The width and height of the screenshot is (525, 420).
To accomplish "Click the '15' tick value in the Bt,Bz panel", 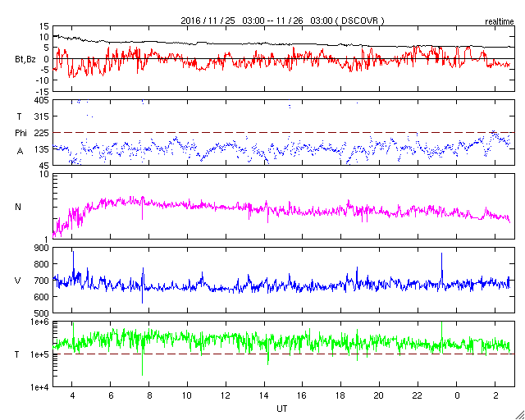I will tap(45, 26).
